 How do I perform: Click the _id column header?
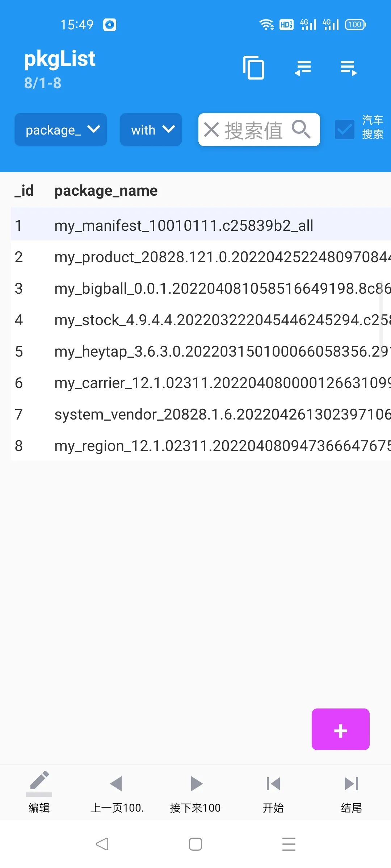(24, 191)
